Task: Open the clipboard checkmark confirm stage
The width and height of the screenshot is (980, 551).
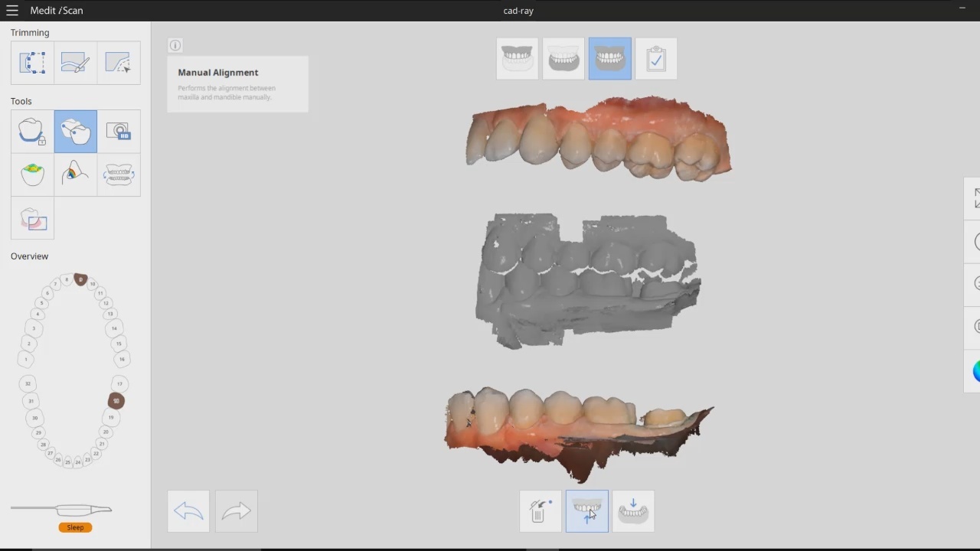Action: coord(656,59)
